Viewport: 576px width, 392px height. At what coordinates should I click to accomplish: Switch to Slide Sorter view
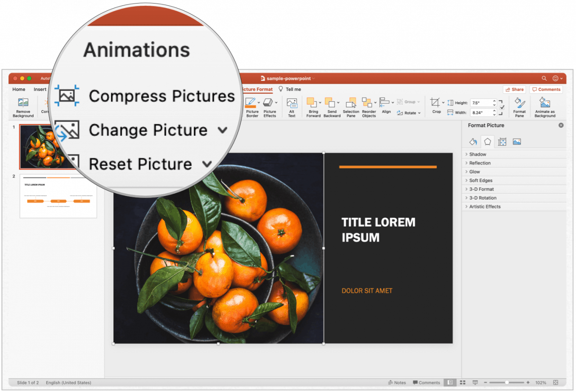point(462,383)
